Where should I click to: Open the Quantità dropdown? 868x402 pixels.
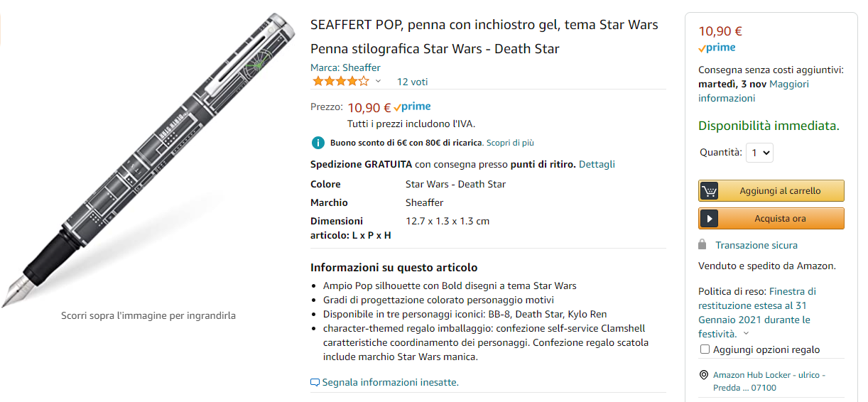coord(759,152)
